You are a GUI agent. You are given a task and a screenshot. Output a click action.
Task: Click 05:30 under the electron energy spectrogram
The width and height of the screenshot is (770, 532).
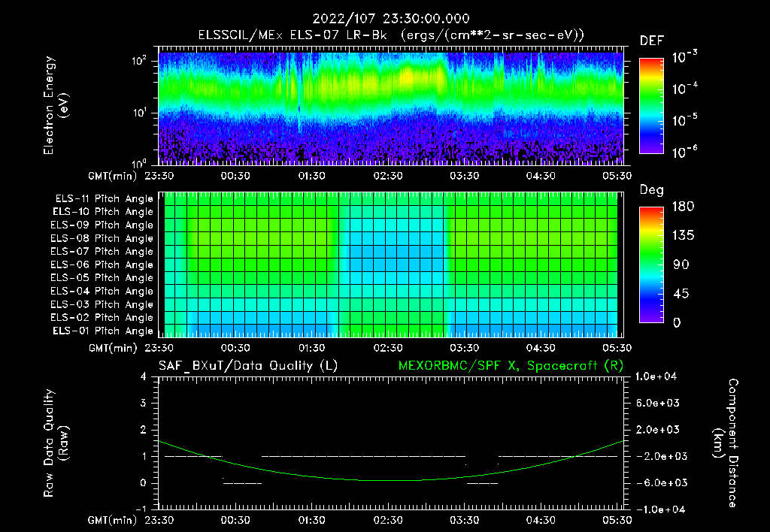pos(617,176)
